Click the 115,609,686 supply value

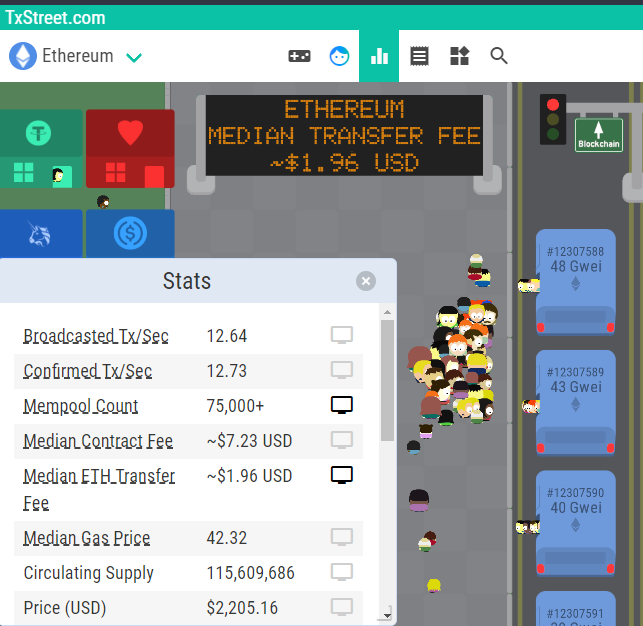point(251,573)
